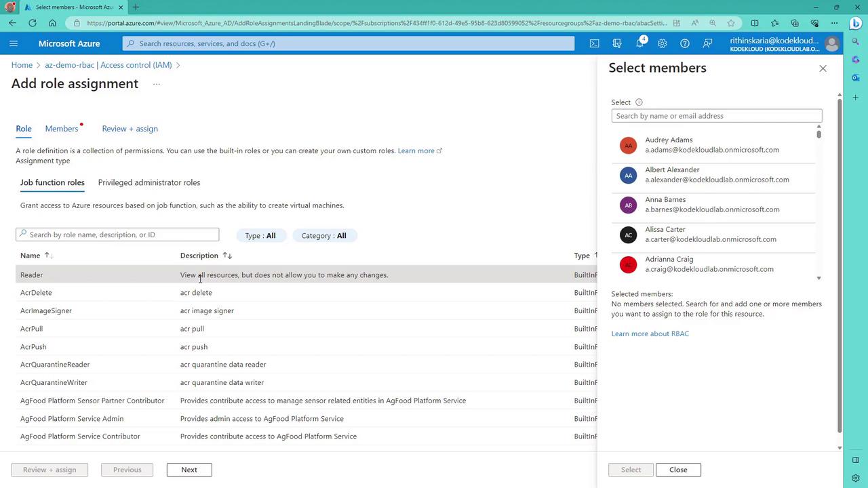This screenshot has width=868, height=488.
Task: Switch to the Role tab
Action: pos(24,129)
